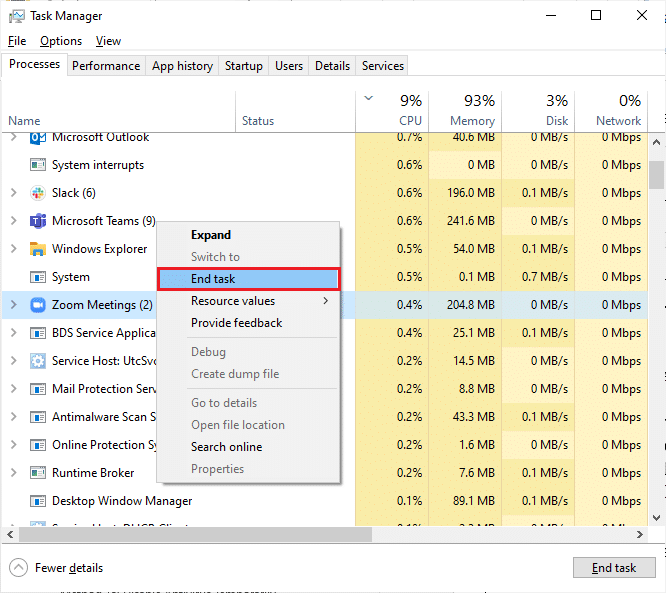Click the vertical scrollbar thumb

(656, 174)
